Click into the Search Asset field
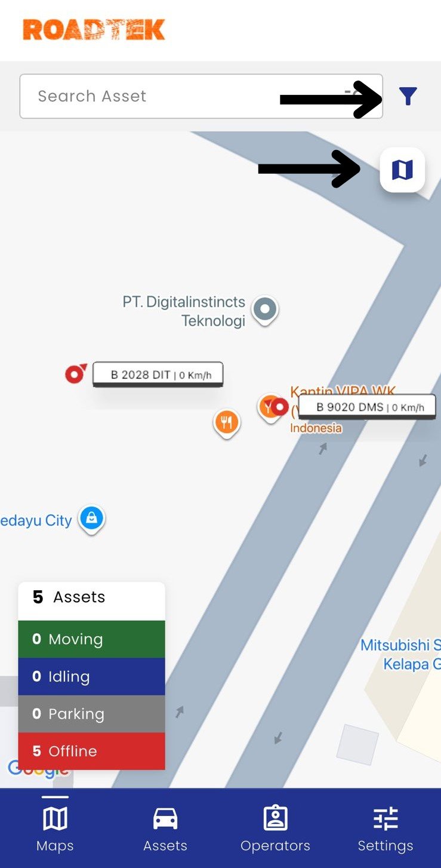 pos(201,96)
